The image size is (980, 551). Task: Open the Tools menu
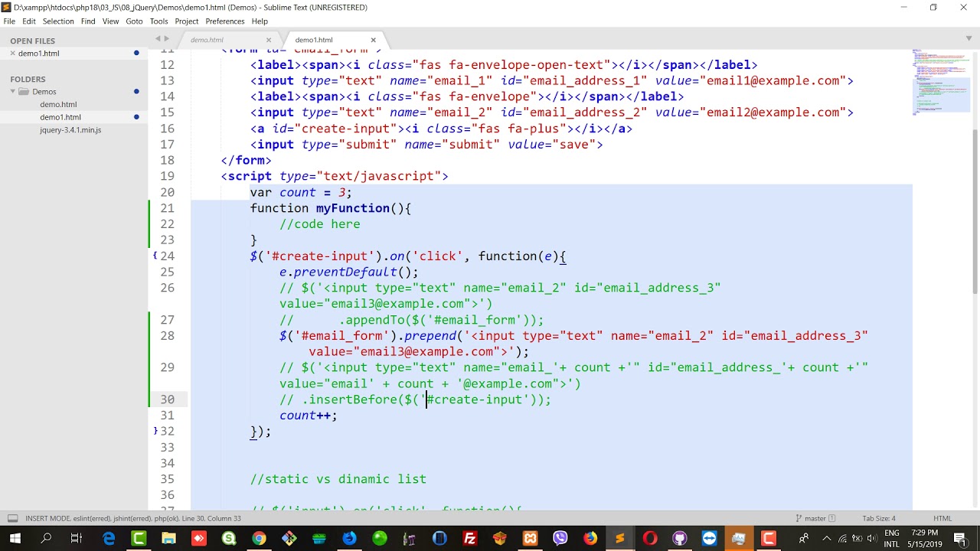[159, 21]
